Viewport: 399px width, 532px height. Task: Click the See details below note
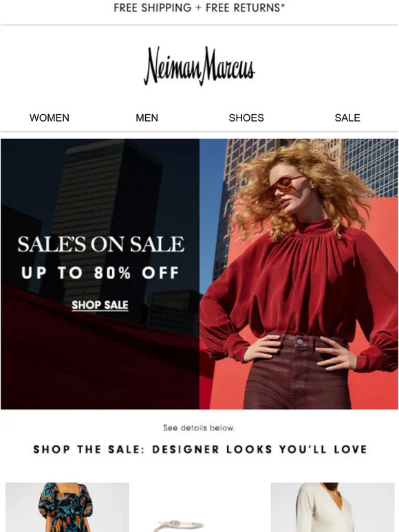(x=199, y=428)
